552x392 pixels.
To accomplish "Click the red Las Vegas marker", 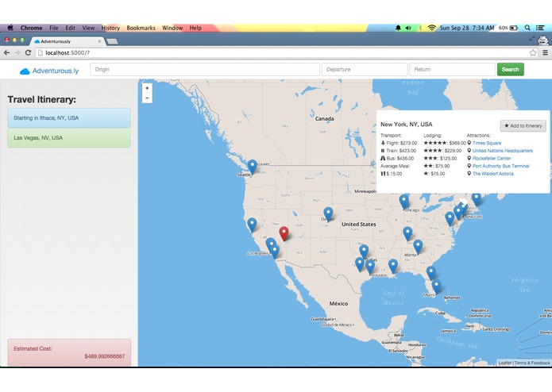I will point(284,234).
